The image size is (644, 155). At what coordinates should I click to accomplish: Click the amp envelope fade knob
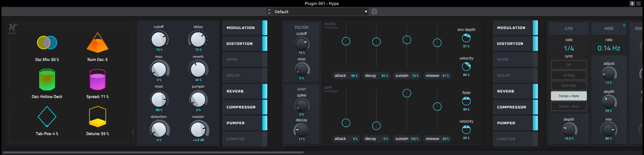coord(466,101)
